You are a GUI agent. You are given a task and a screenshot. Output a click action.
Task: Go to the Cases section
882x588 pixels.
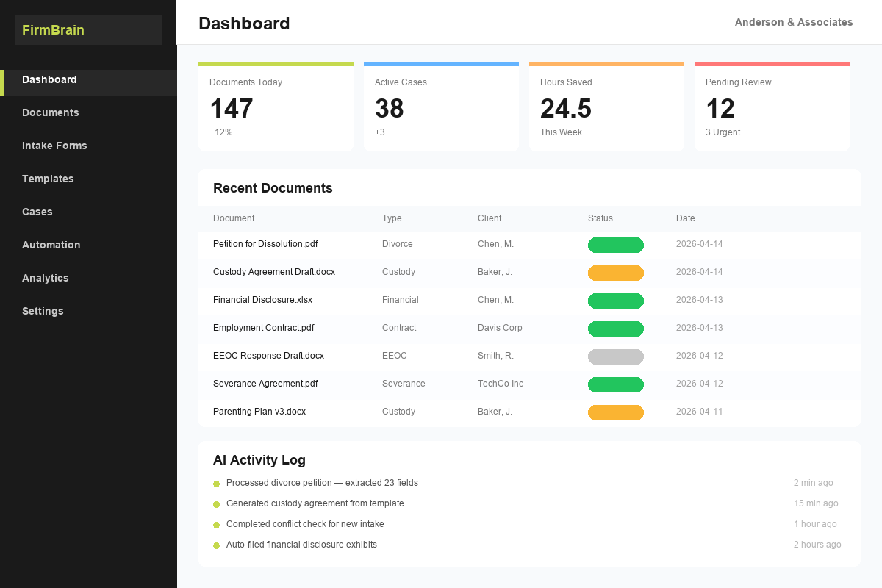tap(37, 212)
